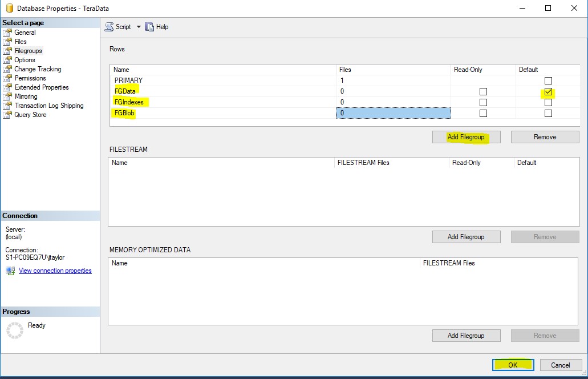Click the FILESTREAM Files column header
Image resolution: width=588 pixels, height=379 pixels.
(391, 163)
